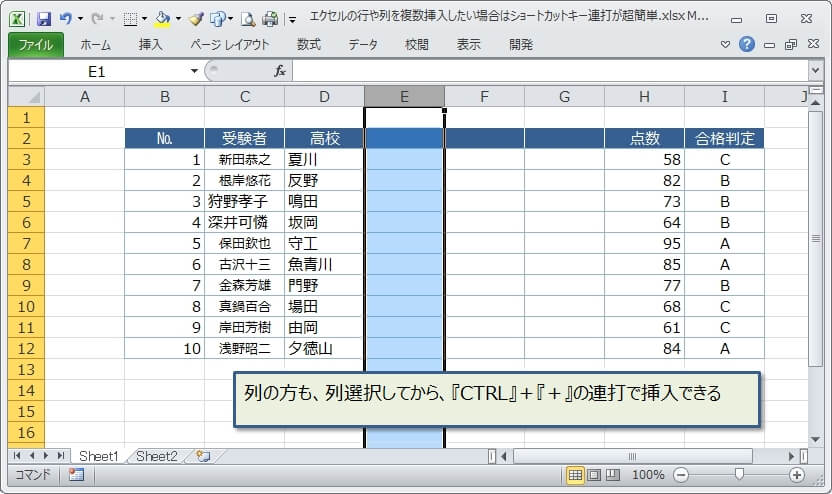This screenshot has width=832, height=494.
Task: Switch to the データ ribbon tab
Action: (x=362, y=45)
